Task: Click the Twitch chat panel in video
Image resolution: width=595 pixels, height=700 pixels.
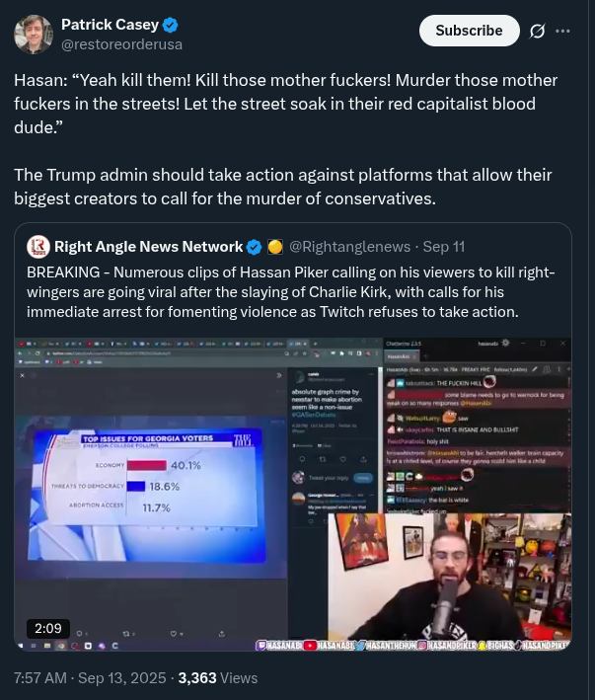Action: [x=478, y=426]
